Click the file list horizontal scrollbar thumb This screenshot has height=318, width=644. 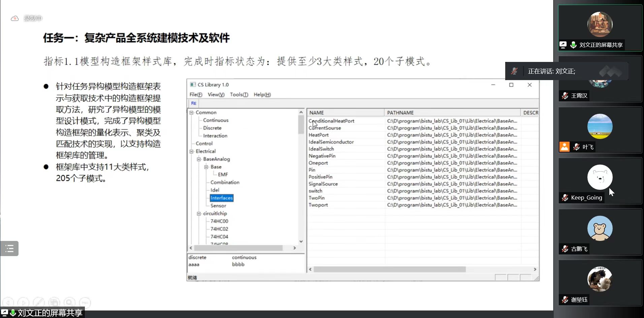pyautogui.click(x=389, y=269)
